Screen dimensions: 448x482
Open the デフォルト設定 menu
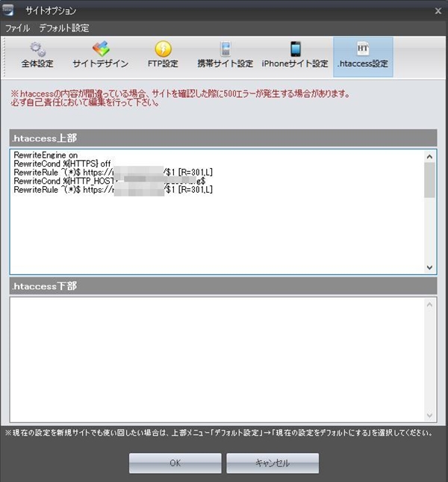tap(64, 28)
